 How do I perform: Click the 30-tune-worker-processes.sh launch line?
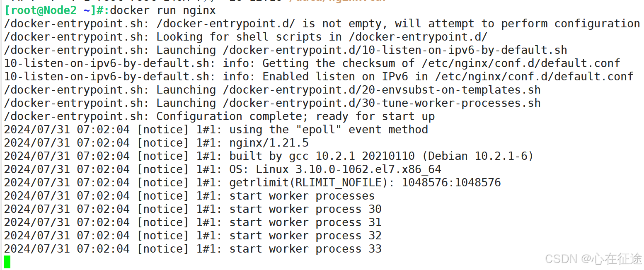[x=272, y=103]
